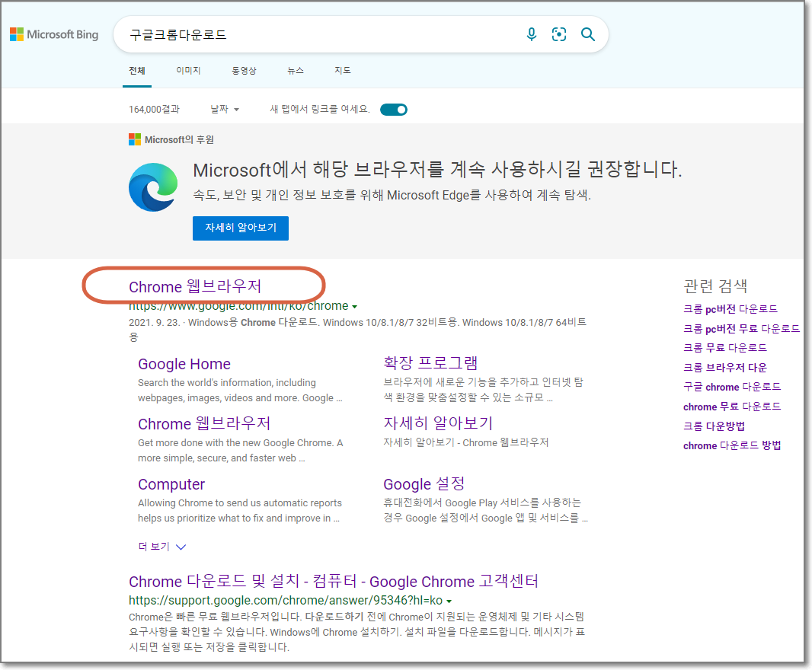Image resolution: width=812 pixels, height=670 pixels.
Task: Click the magnifier search icon
Action: tap(588, 34)
